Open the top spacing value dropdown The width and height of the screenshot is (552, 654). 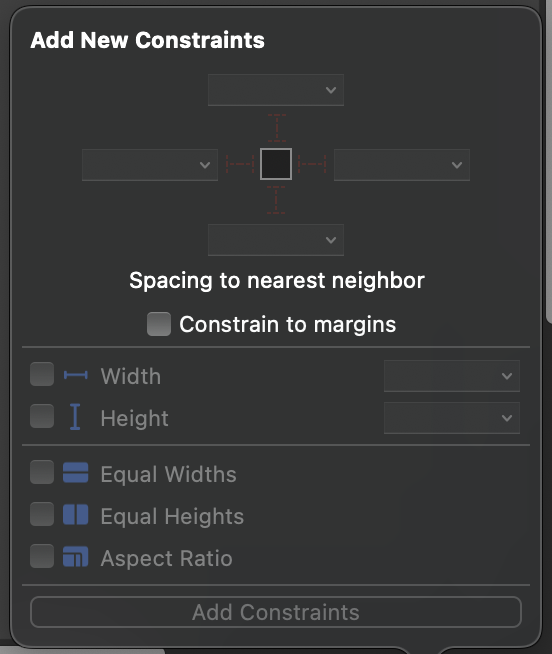[276, 90]
